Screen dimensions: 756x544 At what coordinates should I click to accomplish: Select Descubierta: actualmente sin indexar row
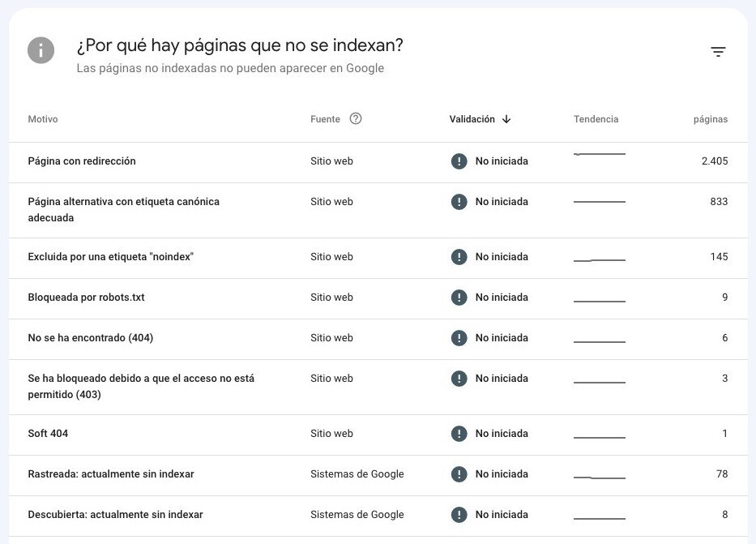click(x=115, y=515)
